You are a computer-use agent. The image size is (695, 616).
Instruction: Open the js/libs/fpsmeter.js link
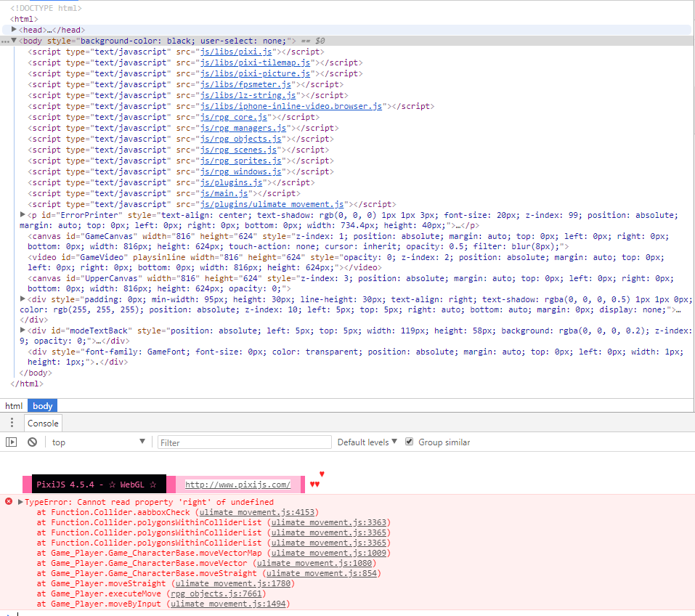click(x=245, y=84)
